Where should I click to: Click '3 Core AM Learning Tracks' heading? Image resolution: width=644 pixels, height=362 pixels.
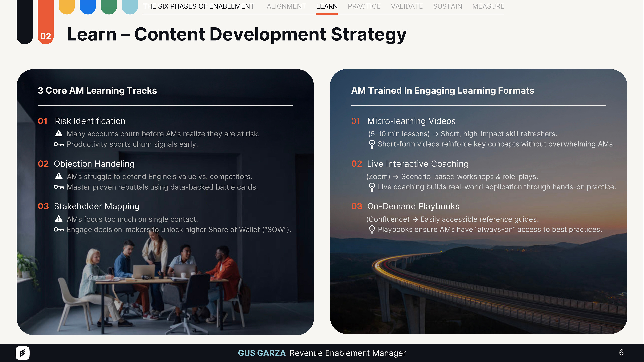pyautogui.click(x=97, y=90)
